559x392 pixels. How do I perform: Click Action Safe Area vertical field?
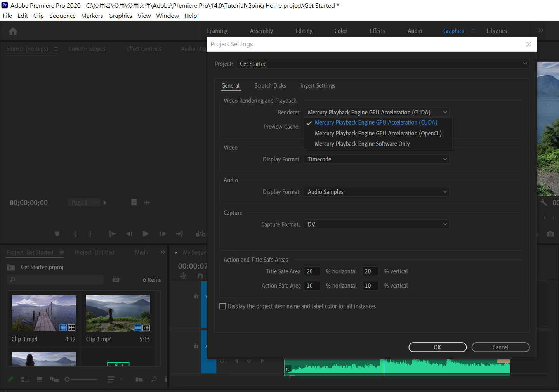pos(370,286)
